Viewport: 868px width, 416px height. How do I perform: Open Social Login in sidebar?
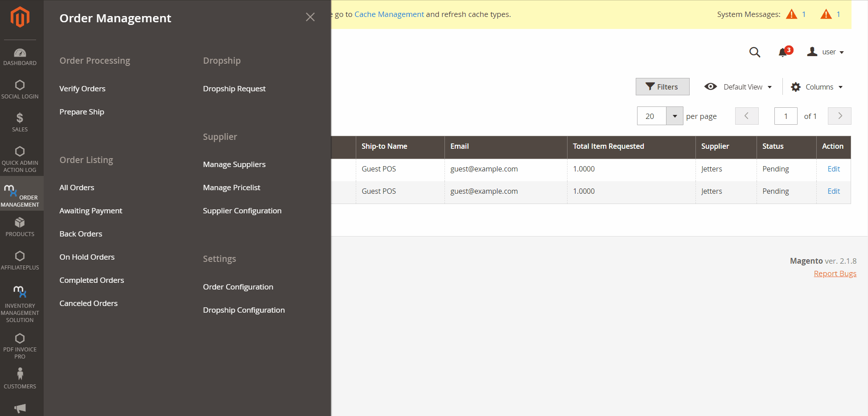[x=20, y=90]
